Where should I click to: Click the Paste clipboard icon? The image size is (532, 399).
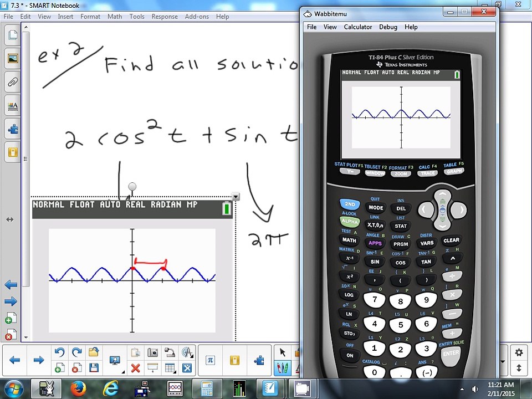(x=136, y=352)
